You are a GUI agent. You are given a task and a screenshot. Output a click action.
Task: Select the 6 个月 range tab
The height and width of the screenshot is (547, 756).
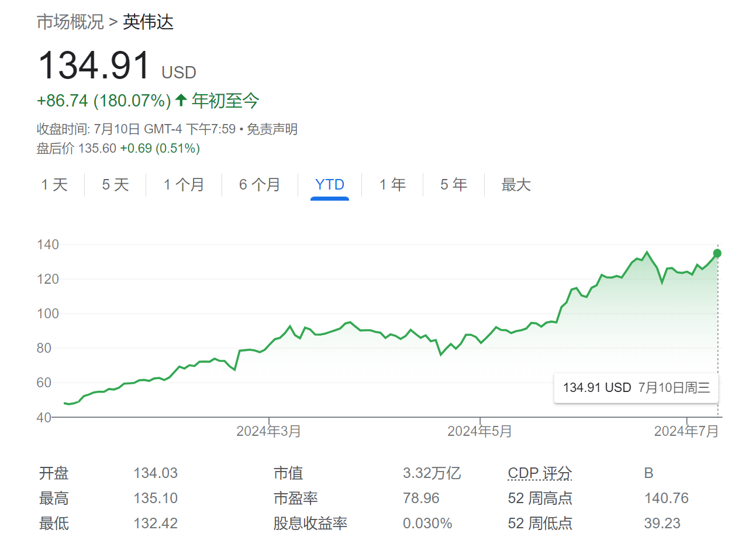(260, 185)
